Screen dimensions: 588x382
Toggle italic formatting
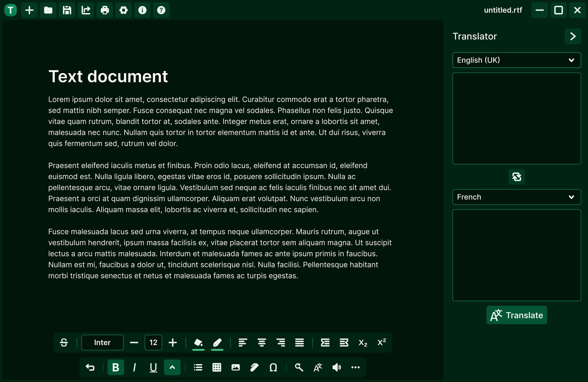click(134, 367)
